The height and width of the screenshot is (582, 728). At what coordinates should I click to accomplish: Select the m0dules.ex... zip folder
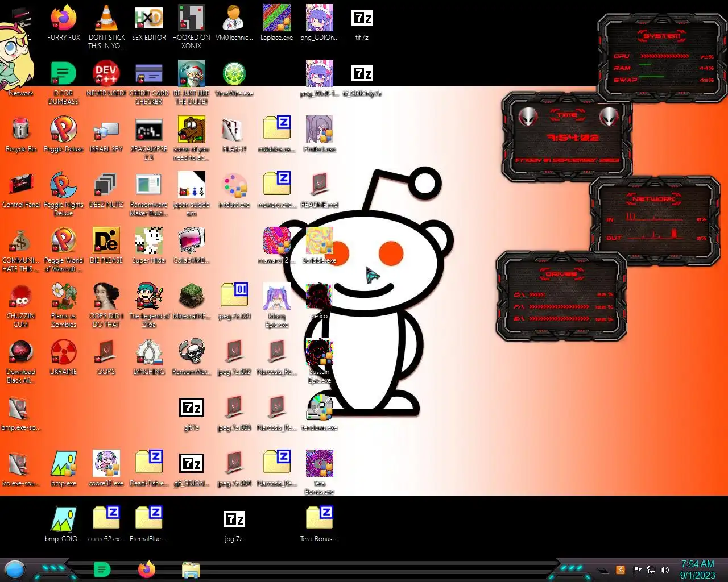point(277,134)
